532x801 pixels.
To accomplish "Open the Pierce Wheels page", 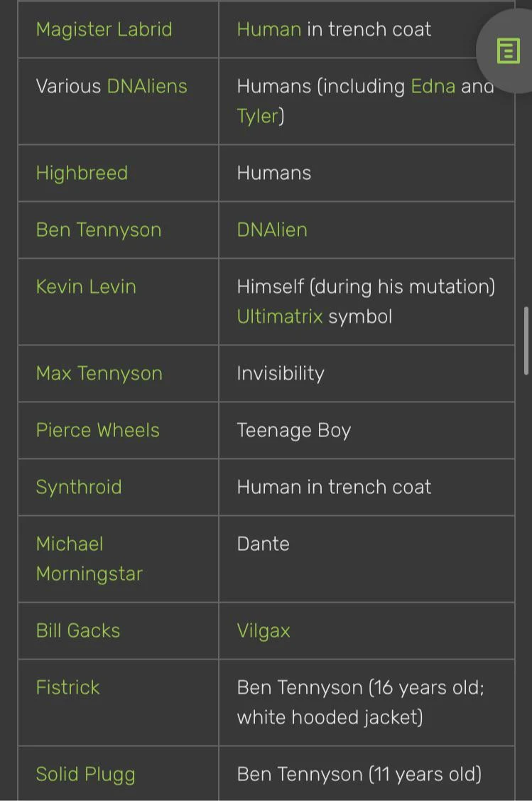I will pyautogui.click(x=98, y=430).
